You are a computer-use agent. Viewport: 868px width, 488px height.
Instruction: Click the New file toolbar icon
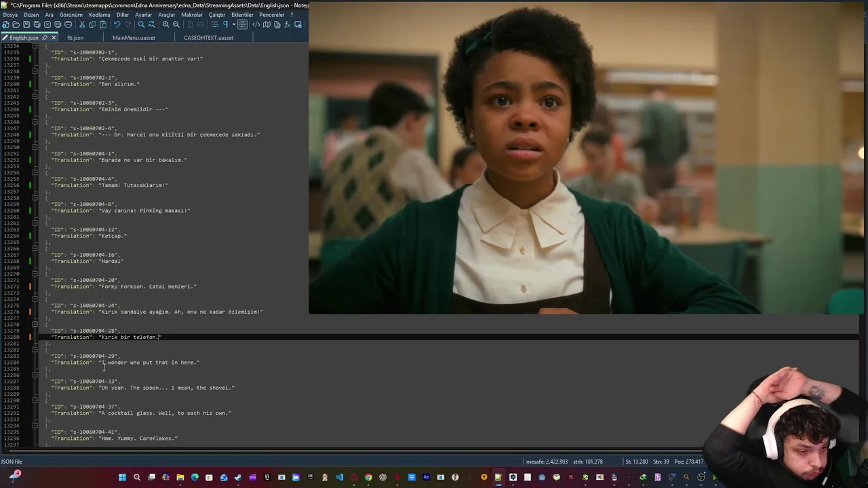[x=5, y=24]
